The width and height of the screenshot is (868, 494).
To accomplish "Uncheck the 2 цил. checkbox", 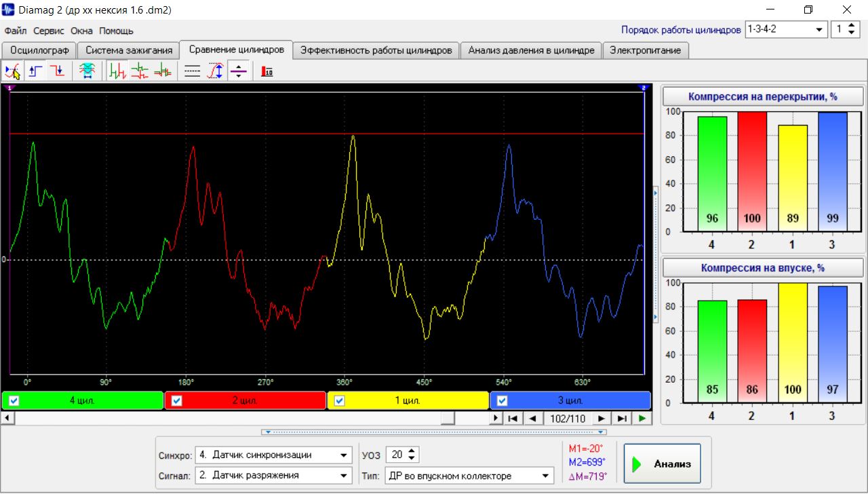I will [177, 400].
